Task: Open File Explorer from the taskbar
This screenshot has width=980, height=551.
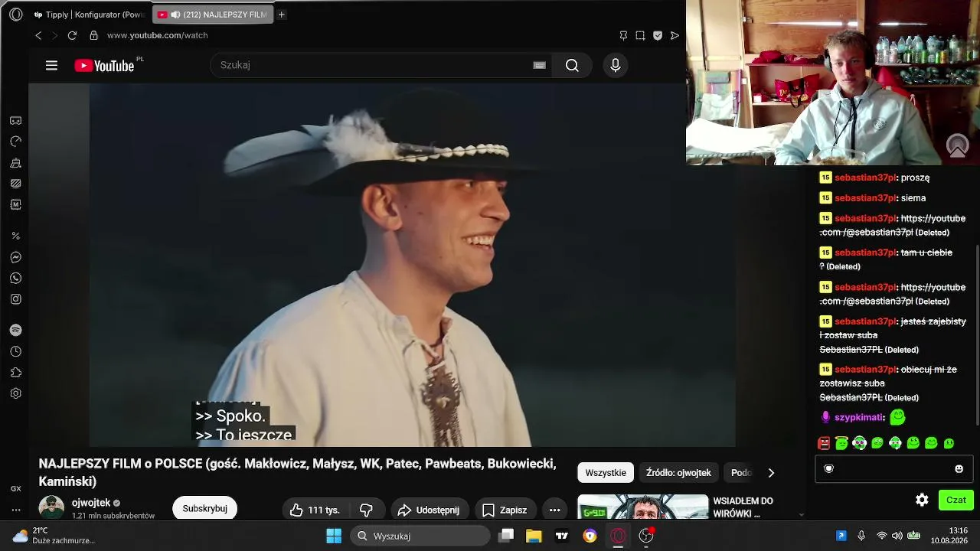Action: tap(534, 536)
